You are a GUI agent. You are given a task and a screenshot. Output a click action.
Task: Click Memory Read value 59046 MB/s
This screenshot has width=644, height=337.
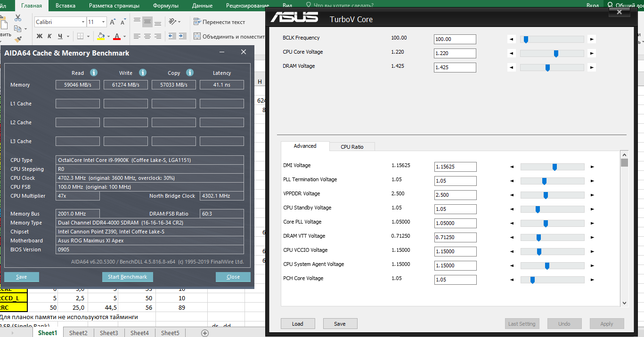click(x=78, y=85)
